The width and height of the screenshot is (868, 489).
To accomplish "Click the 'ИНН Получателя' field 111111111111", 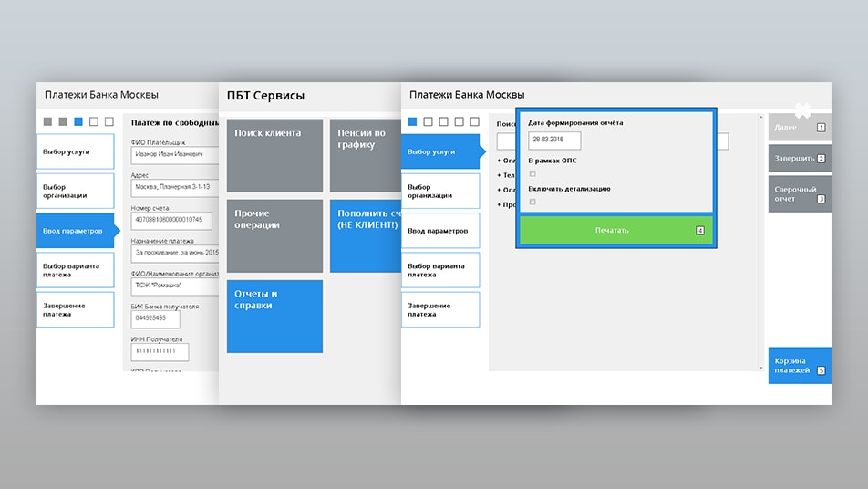I will (x=160, y=351).
